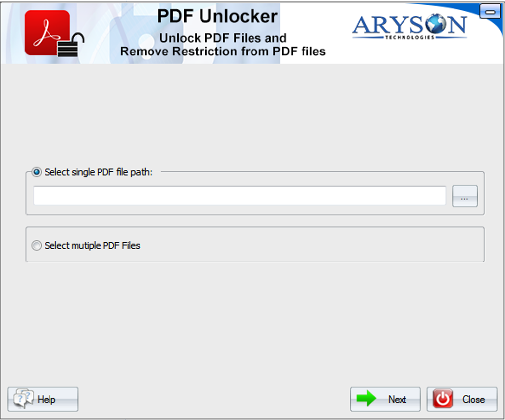This screenshot has width=505, height=420.
Task: Proceed with the Next button
Action: (x=385, y=399)
